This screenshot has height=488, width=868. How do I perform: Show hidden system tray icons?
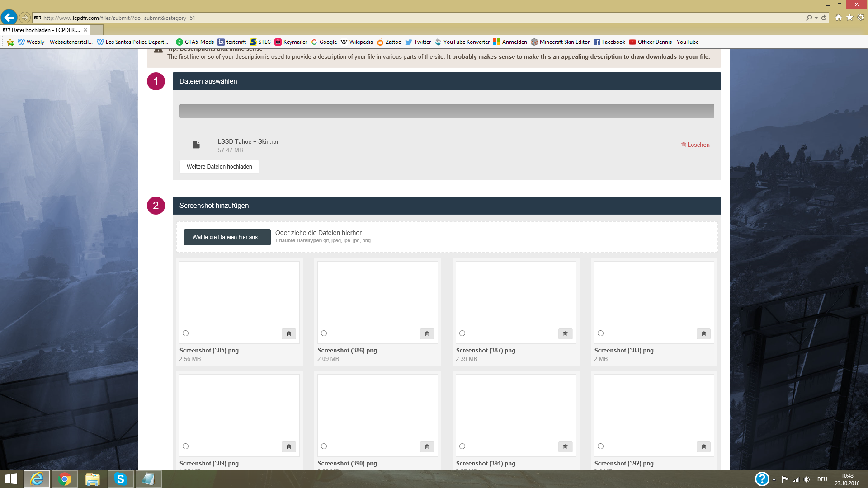(x=774, y=479)
